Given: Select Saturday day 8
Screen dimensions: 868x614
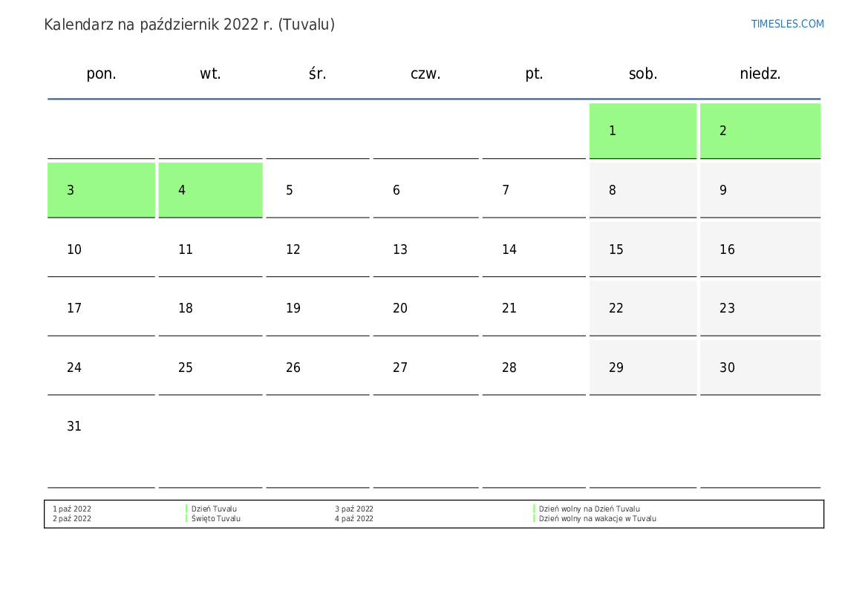Looking at the screenshot, I should pyautogui.click(x=643, y=190).
